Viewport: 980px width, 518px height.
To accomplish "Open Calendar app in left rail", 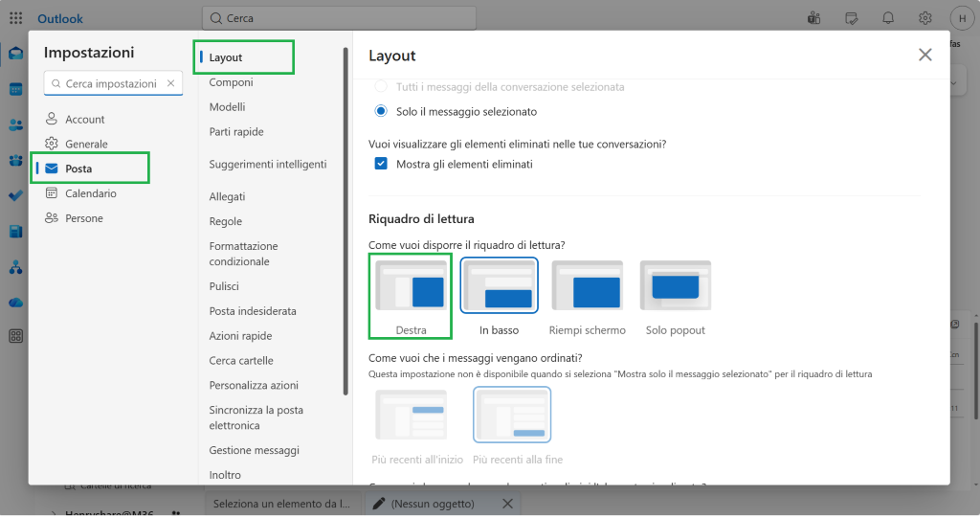I will (x=15, y=89).
